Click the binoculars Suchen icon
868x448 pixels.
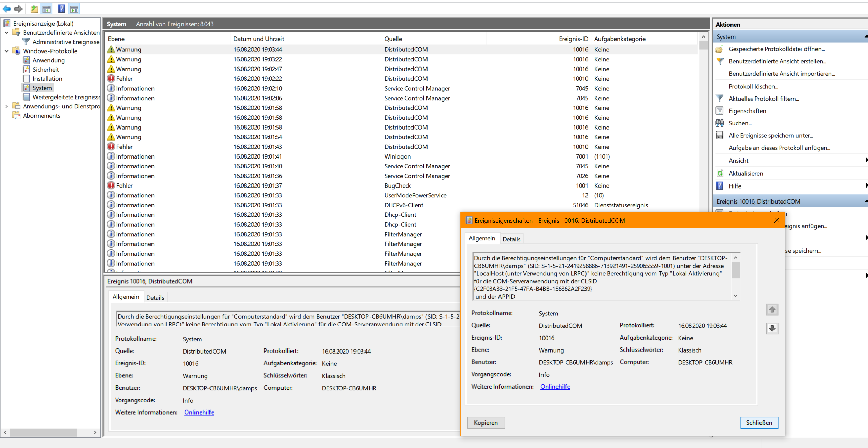(x=720, y=123)
